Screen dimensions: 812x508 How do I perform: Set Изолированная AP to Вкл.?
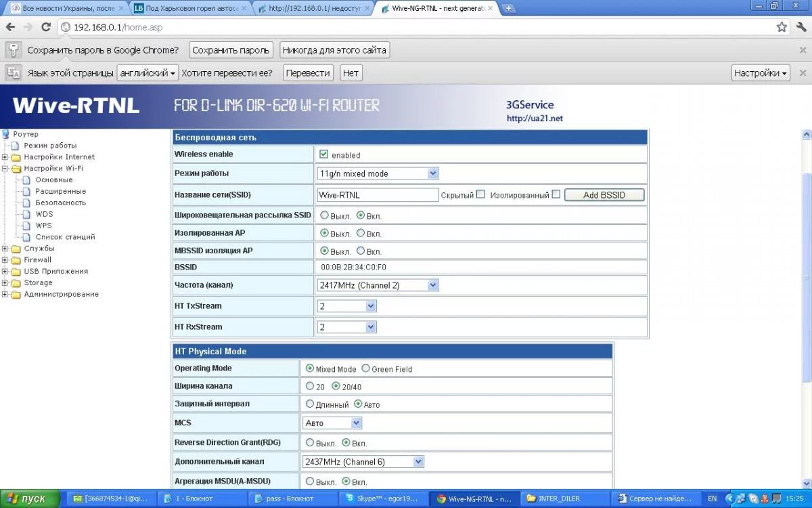361,233
